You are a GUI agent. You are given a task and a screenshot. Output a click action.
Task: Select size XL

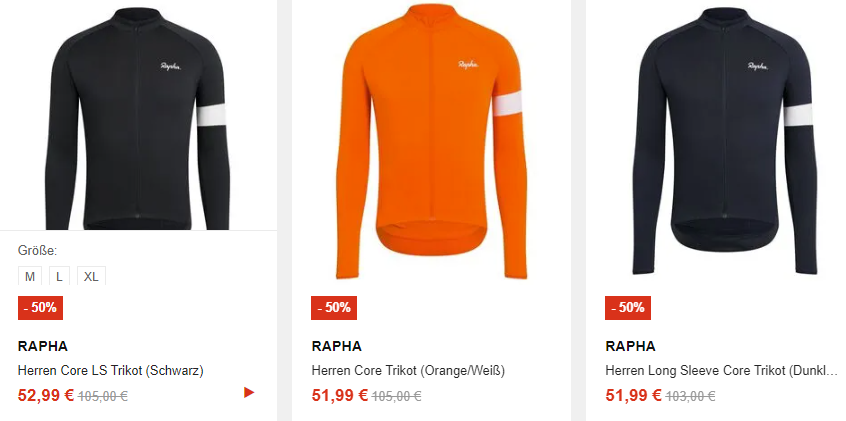[x=91, y=276]
